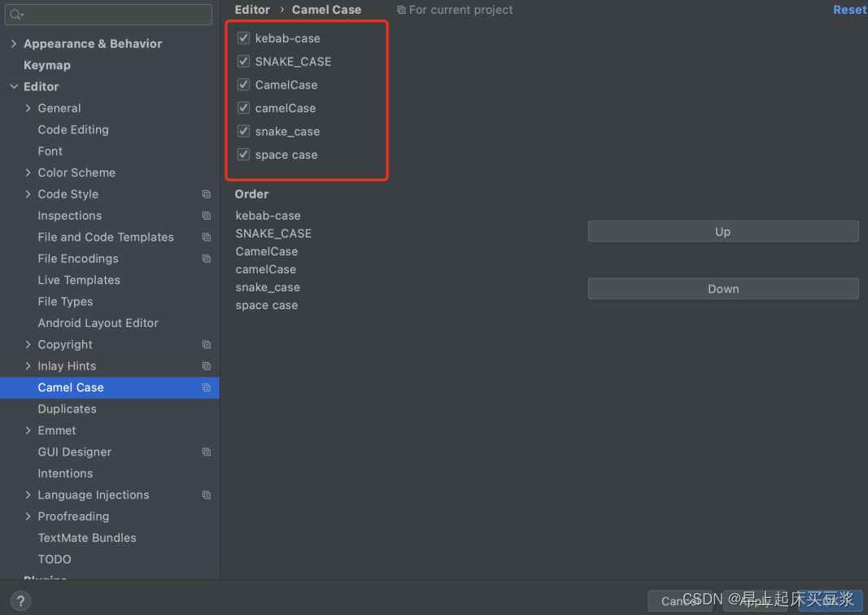Focus the settings search field
The width and height of the screenshot is (868, 615).
click(x=108, y=15)
